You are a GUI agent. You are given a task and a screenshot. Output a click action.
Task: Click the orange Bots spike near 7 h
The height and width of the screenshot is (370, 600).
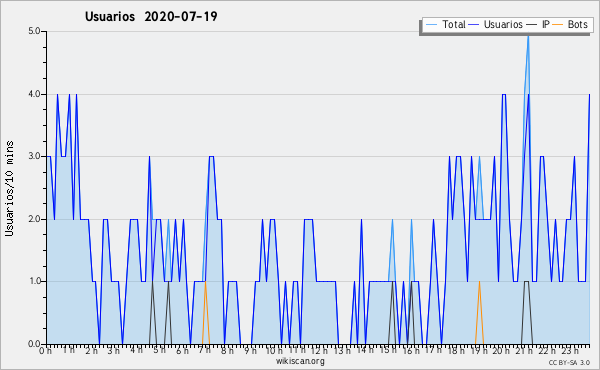tap(206, 313)
